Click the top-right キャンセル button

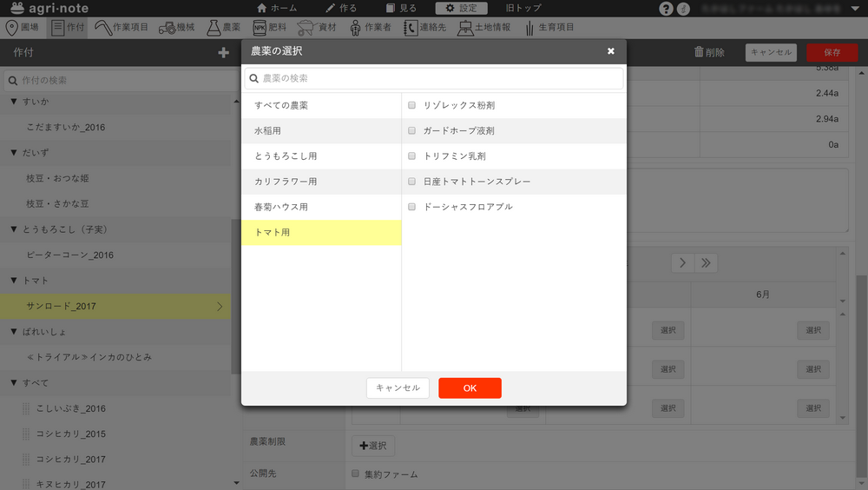pos(771,52)
